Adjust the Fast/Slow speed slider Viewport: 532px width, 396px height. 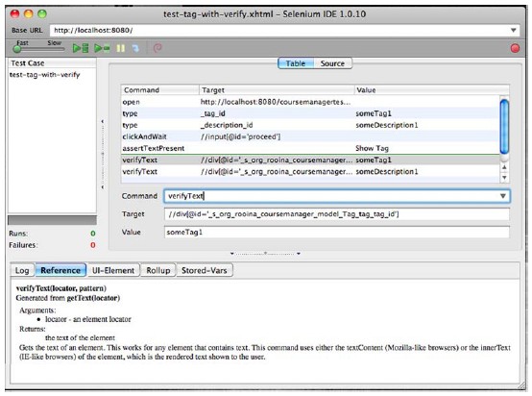[x=17, y=49]
